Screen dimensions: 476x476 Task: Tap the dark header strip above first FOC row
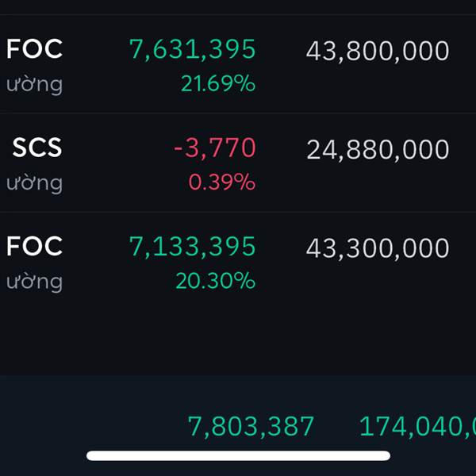(238, 6)
